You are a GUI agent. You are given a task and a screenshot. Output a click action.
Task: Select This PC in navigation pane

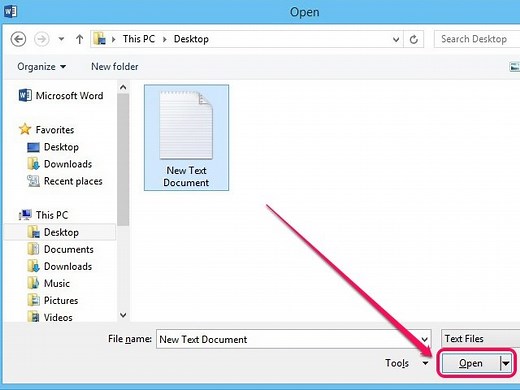(44, 215)
